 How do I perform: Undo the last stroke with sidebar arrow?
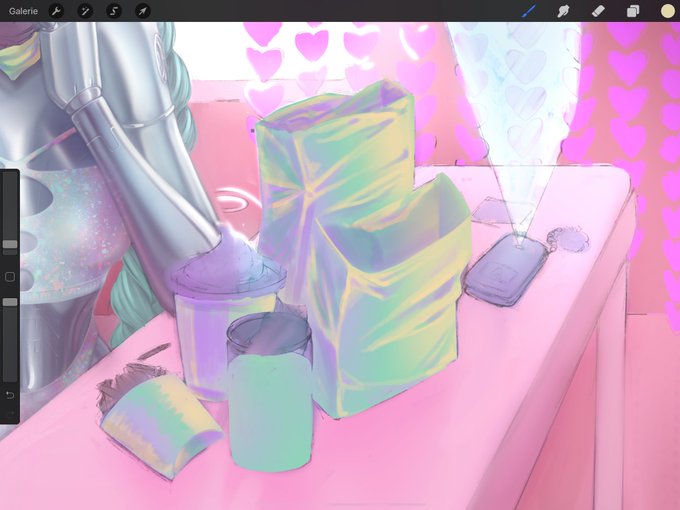(x=10, y=395)
